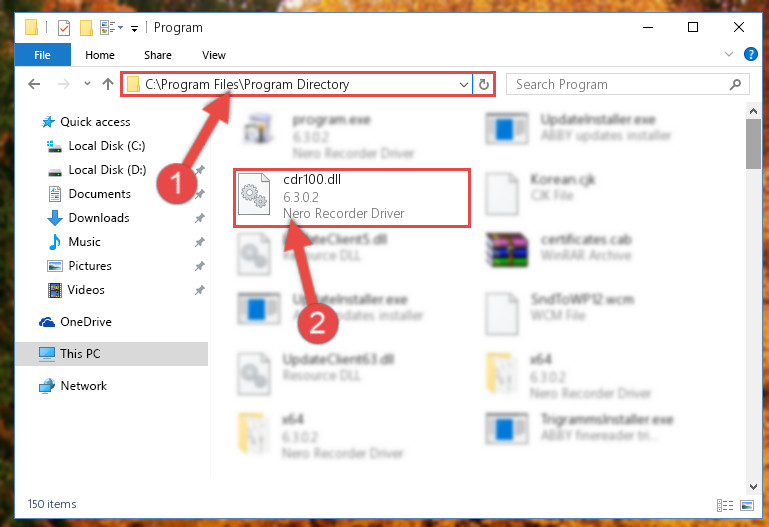Click the Forward navigation arrow

click(63, 84)
